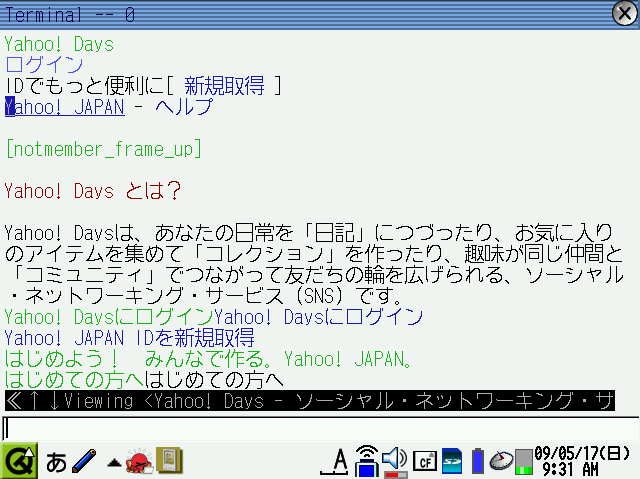Screen dimensions: 640x479
Task: Click the underlined A input indicator icon
Action: point(334,461)
